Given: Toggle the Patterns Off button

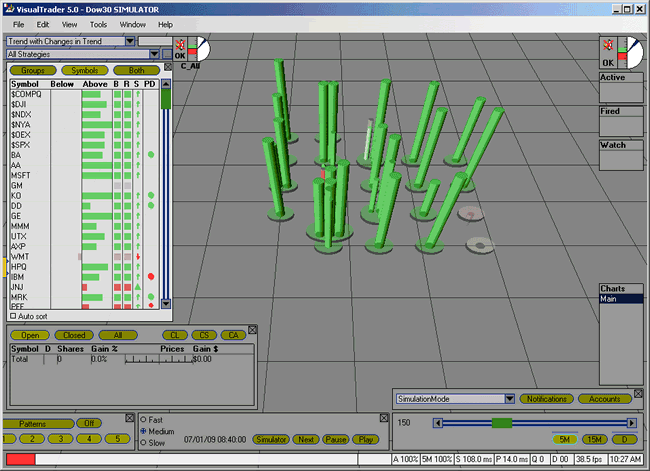Looking at the screenshot, I should [x=89, y=423].
